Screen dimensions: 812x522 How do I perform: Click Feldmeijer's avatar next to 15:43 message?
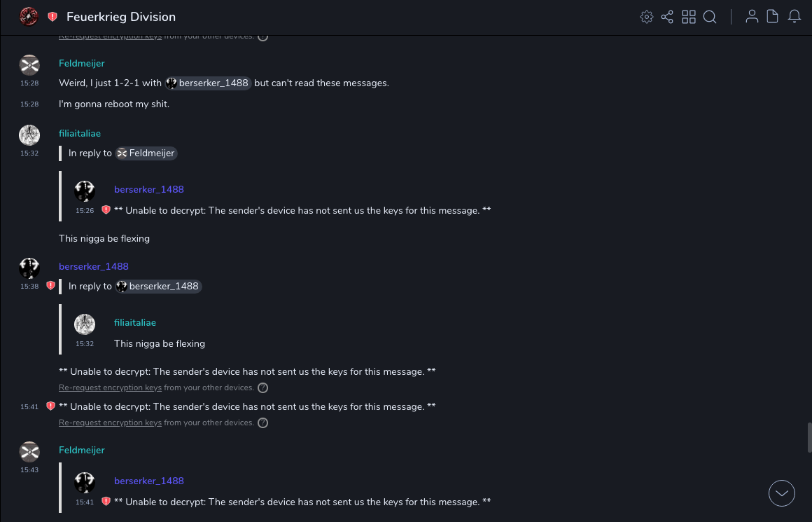pyautogui.click(x=29, y=452)
